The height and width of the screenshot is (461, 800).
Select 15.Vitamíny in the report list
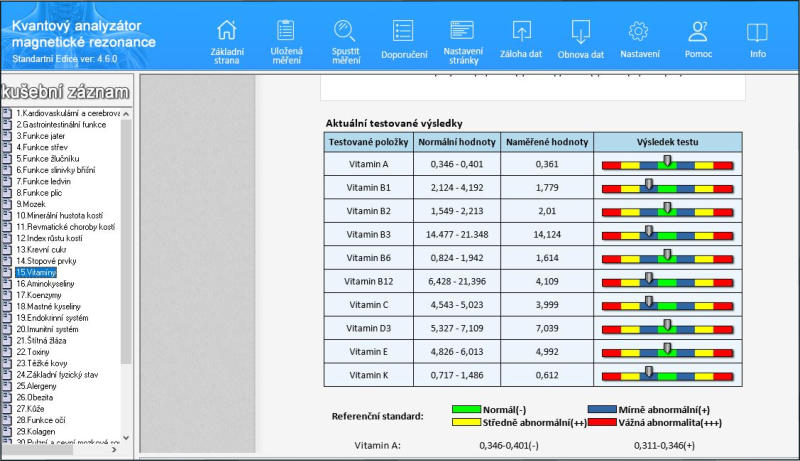point(36,272)
